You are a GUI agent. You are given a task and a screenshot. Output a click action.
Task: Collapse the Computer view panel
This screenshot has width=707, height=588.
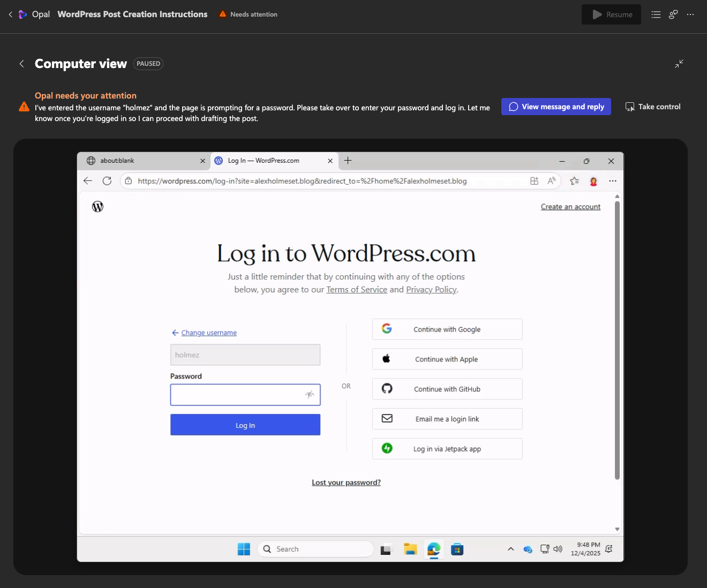click(x=679, y=64)
